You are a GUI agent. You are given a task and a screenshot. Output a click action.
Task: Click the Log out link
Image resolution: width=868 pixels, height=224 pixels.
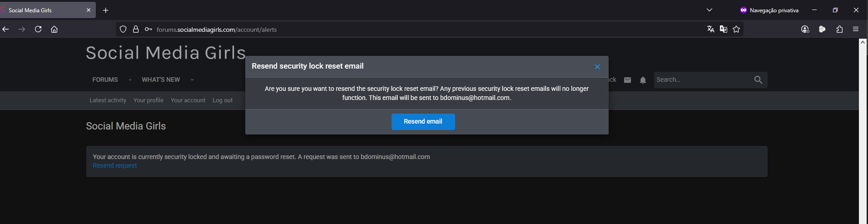[x=222, y=100]
